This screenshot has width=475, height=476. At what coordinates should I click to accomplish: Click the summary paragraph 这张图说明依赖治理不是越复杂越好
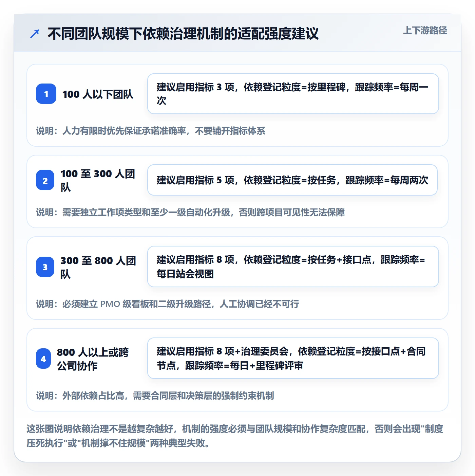pyautogui.click(x=235, y=436)
